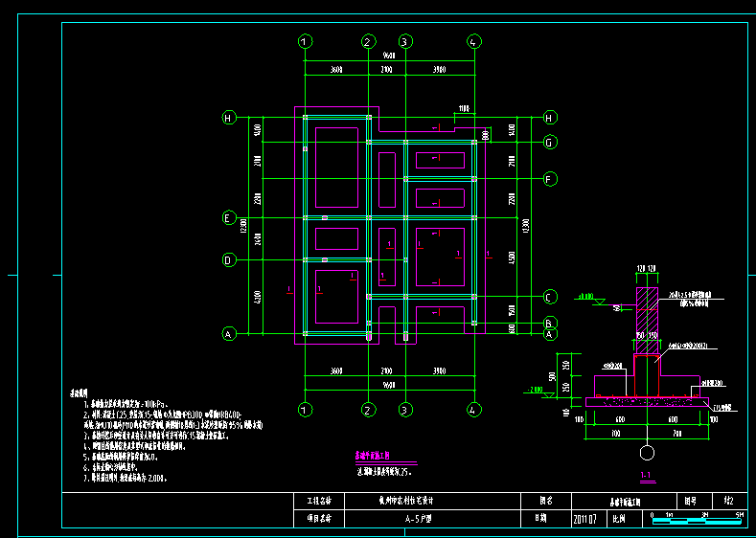
Task: Select the top overall dimension 9600
Action: [389, 56]
